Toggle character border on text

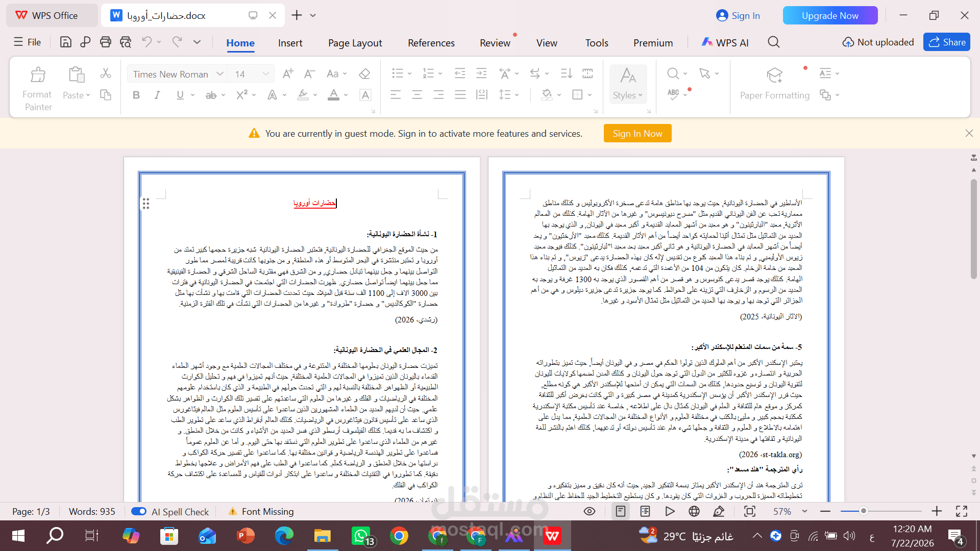[365, 95]
